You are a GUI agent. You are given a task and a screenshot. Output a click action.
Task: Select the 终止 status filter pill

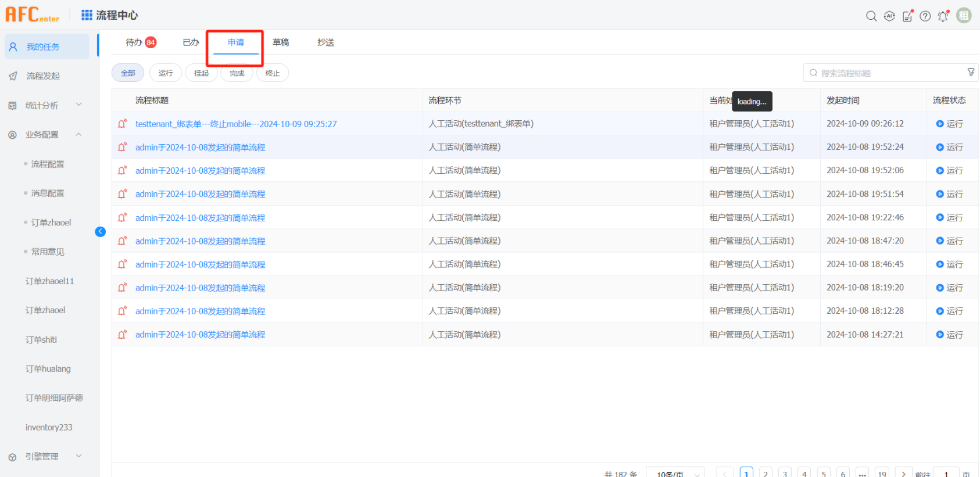coord(272,73)
